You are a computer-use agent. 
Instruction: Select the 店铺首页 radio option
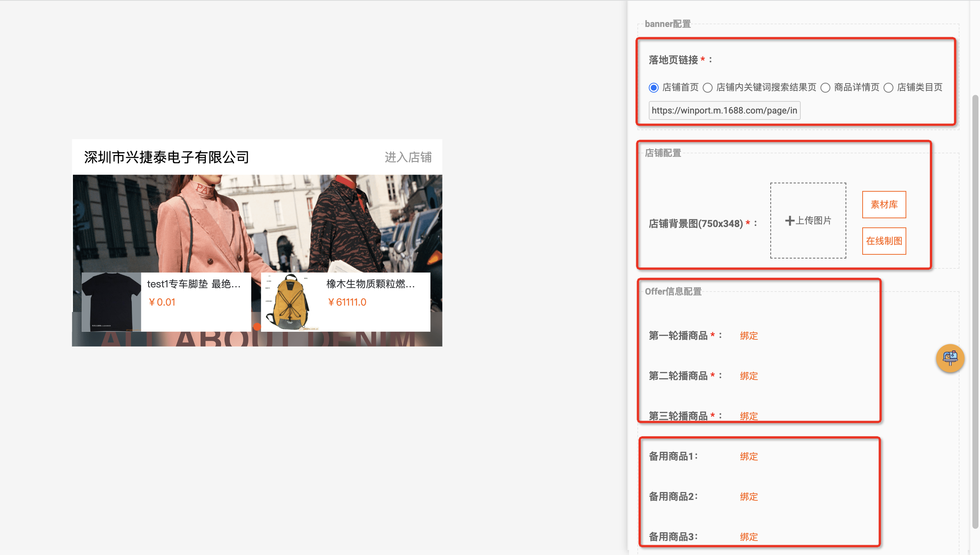654,88
